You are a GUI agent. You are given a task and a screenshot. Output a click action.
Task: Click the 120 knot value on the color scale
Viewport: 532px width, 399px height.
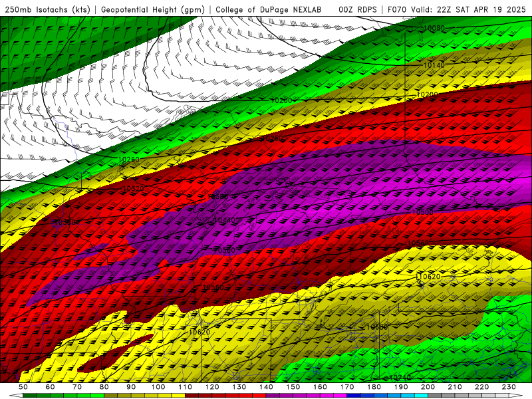tap(212, 387)
